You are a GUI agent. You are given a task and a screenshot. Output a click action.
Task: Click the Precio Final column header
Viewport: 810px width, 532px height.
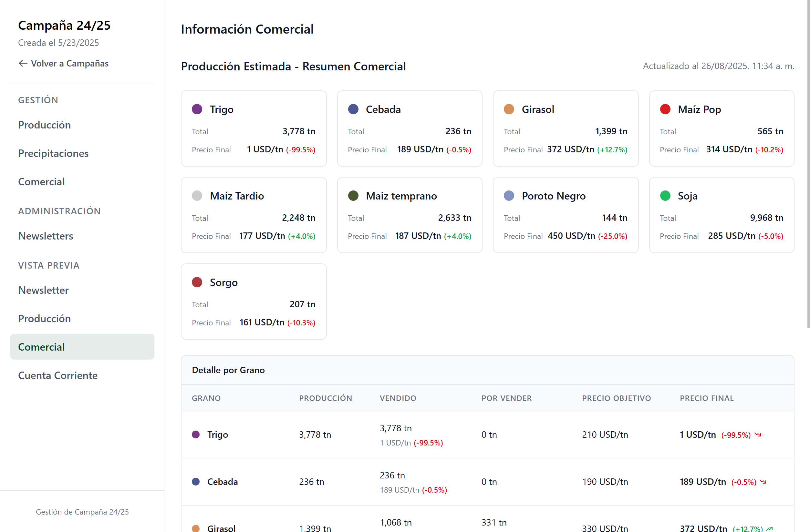point(707,398)
